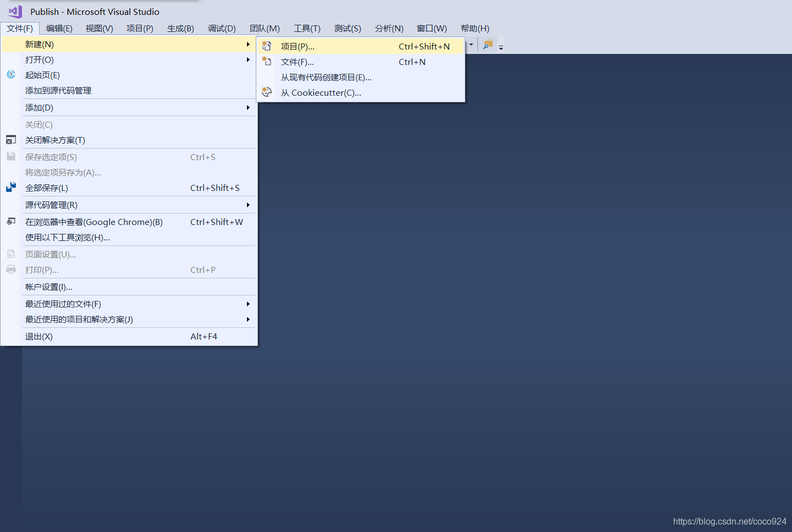
Task: Expand the 最近使用过的文件(F) submenu arrow
Action: coord(248,304)
